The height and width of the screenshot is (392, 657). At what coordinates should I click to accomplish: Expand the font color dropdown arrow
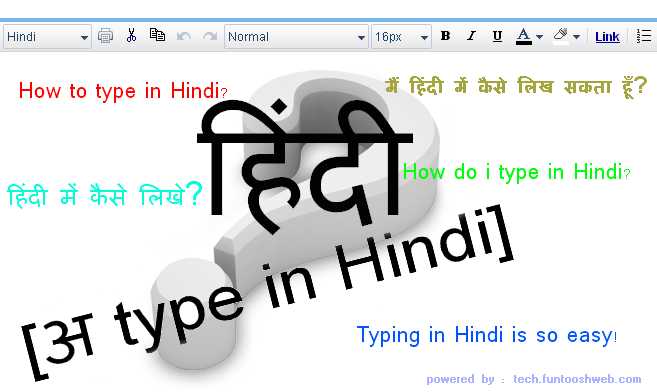[x=540, y=37]
